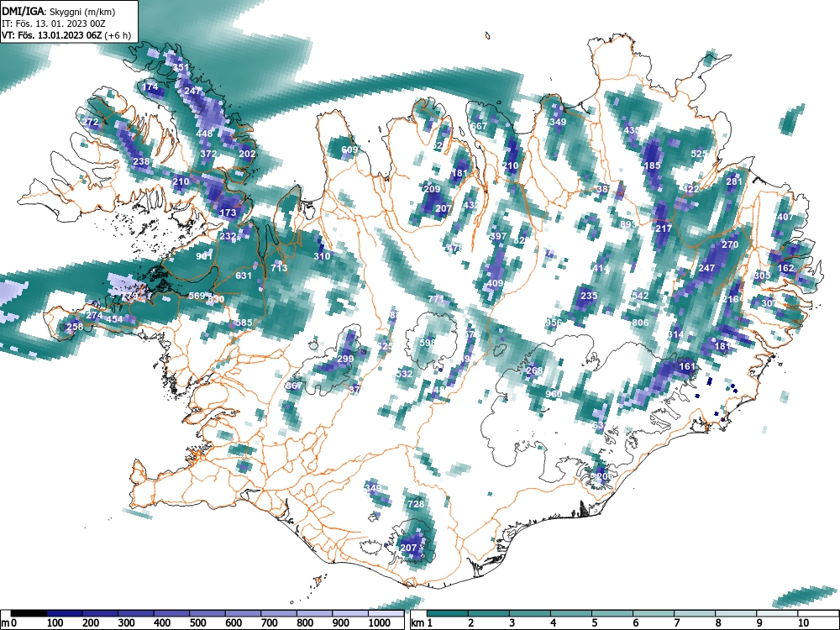Click the visibility value 174
840x630 pixels.
coord(150,87)
